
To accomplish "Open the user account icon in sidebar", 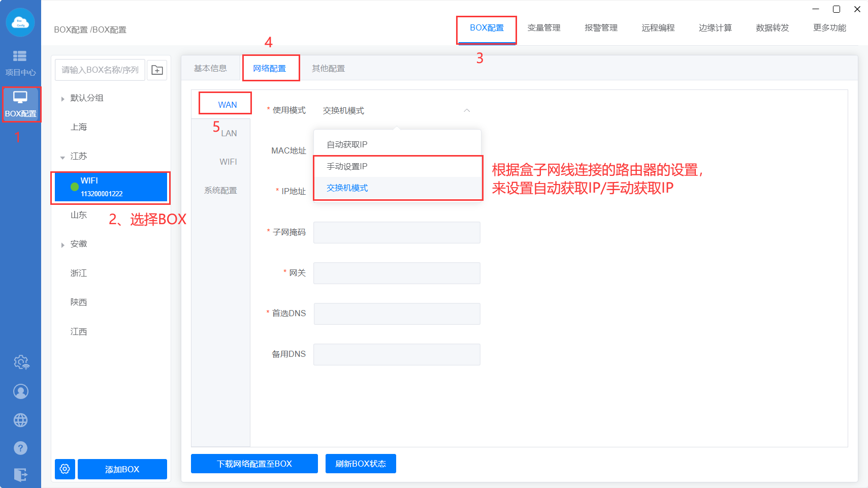I will pos(21,391).
